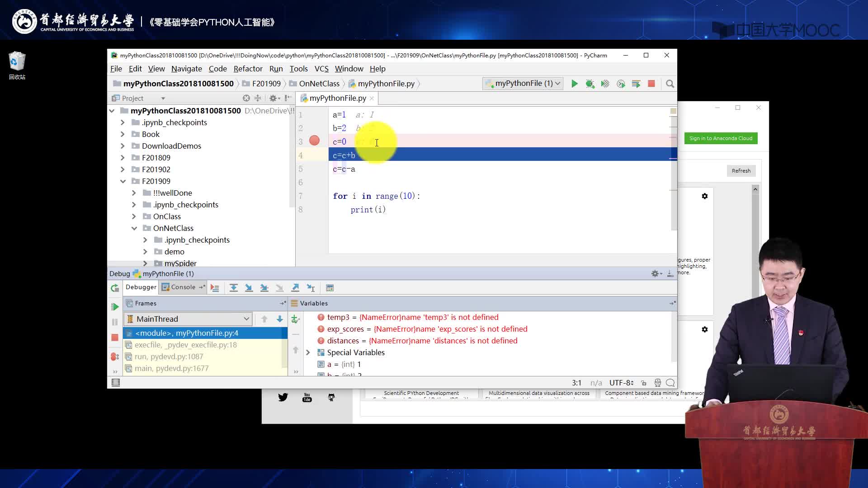
Task: View breakpoints icon in debug sidebar
Action: (115, 357)
